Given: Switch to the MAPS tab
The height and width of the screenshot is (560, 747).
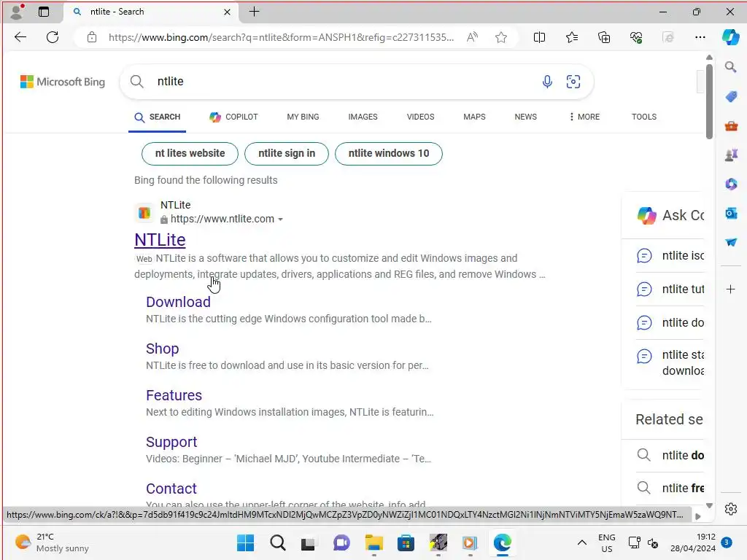Looking at the screenshot, I should pos(474,117).
